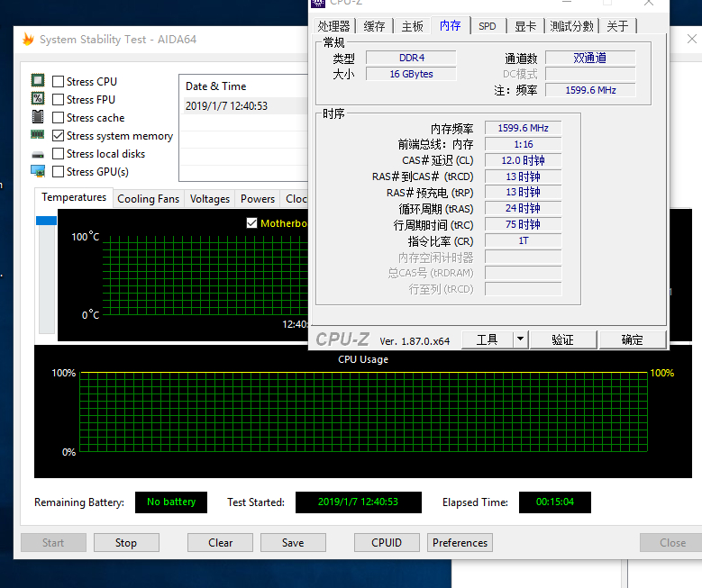Click the 1:16 FSB:DRAM ratio value
The height and width of the screenshot is (588, 702).
(x=523, y=144)
